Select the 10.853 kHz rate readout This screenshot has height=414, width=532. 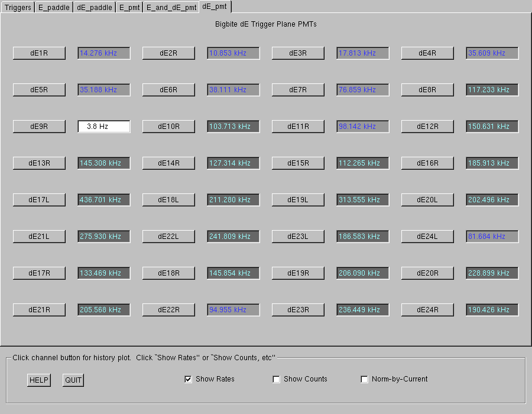click(233, 53)
